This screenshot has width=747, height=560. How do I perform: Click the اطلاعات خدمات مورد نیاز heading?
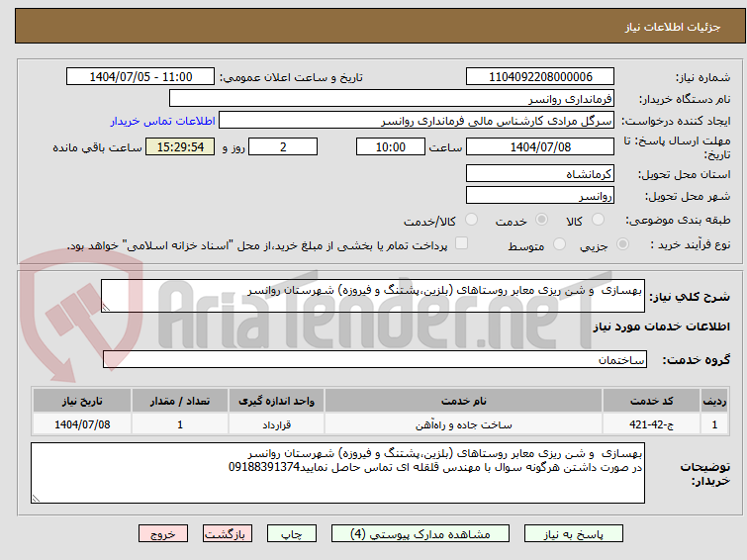pyautogui.click(x=661, y=327)
